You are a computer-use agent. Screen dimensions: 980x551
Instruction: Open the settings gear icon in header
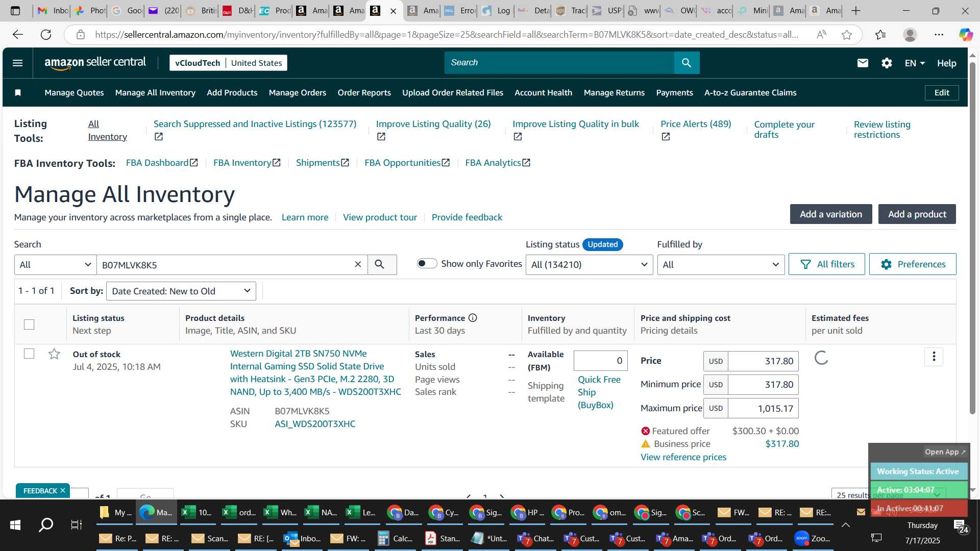pos(887,63)
